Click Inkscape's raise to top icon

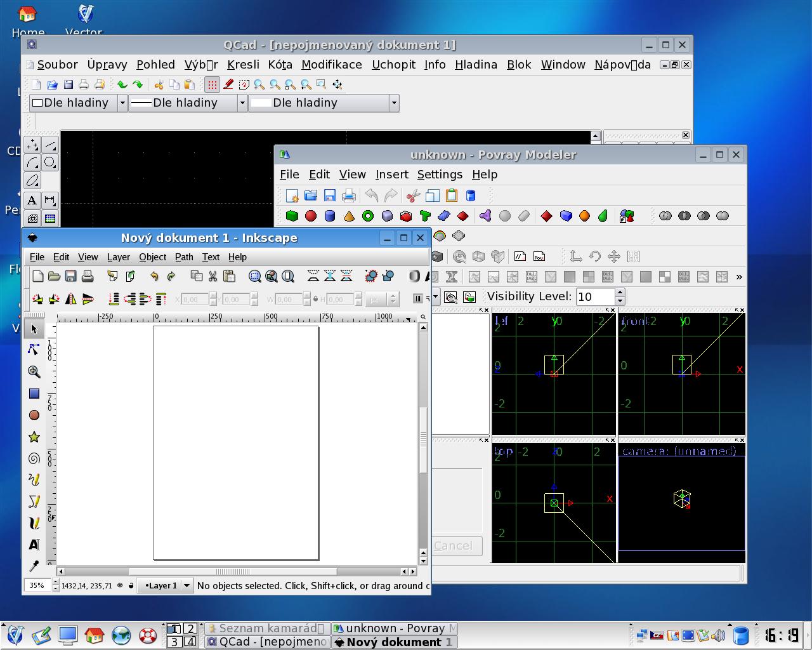[x=161, y=298]
